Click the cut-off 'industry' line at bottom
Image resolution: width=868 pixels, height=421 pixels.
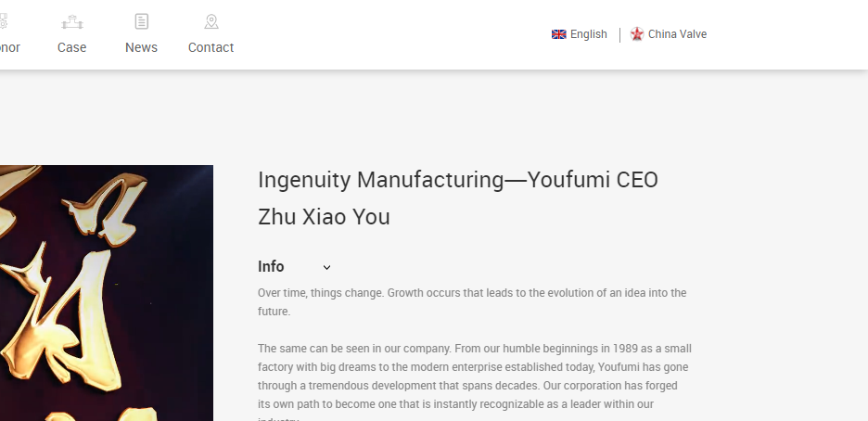click(x=278, y=419)
